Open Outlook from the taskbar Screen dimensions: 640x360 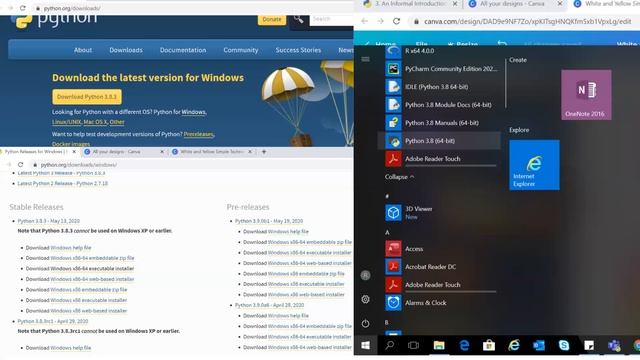(x=539, y=345)
